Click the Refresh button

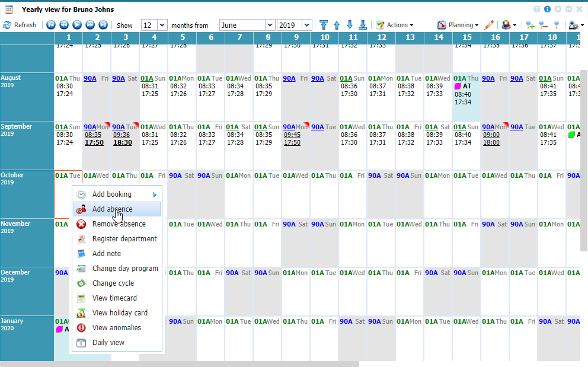click(x=20, y=25)
